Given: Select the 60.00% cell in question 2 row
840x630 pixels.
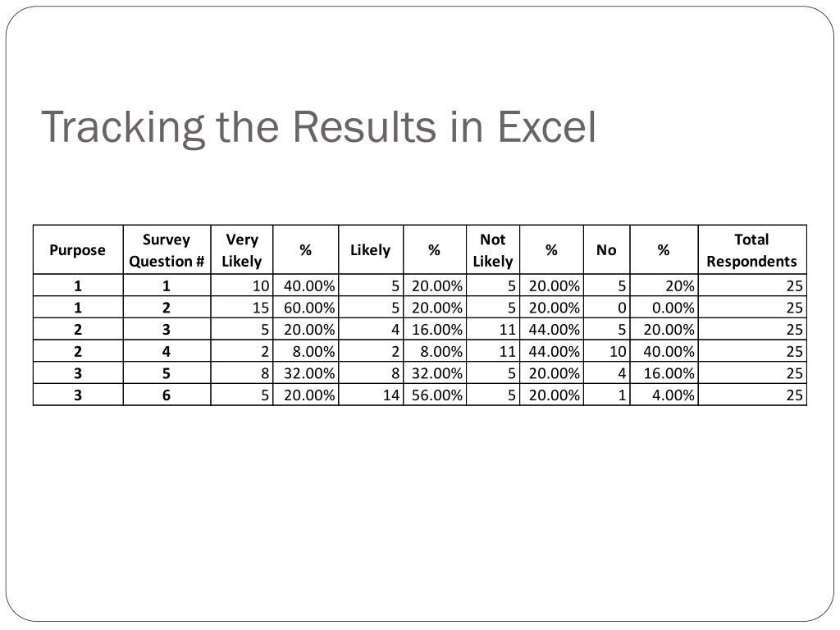Looking at the screenshot, I should click(x=306, y=308).
